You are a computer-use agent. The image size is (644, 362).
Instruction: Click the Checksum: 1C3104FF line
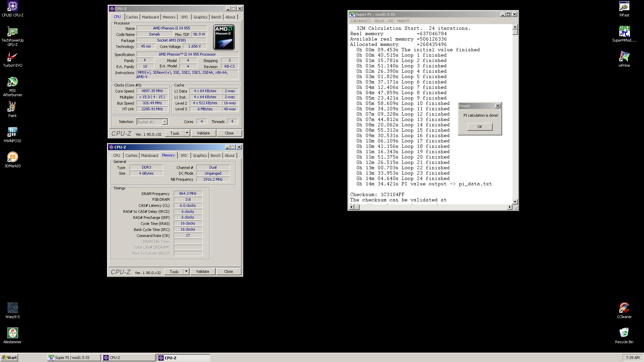pos(377,195)
